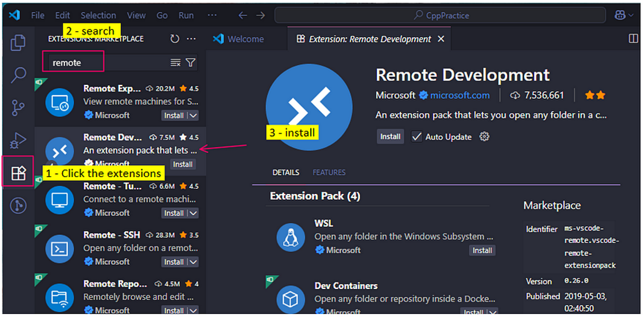
Task: Install Remote Development from sidebar list
Action: point(183,165)
